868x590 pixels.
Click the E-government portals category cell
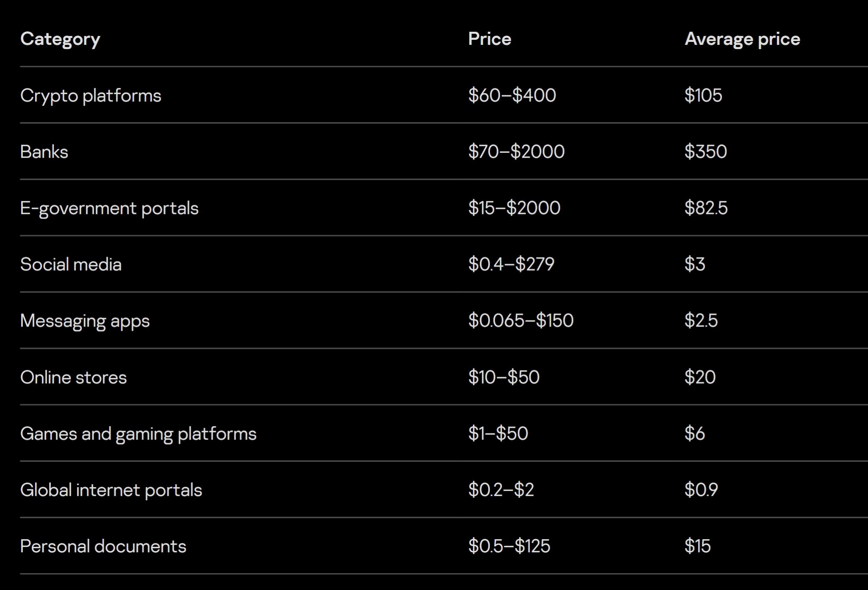click(x=109, y=208)
